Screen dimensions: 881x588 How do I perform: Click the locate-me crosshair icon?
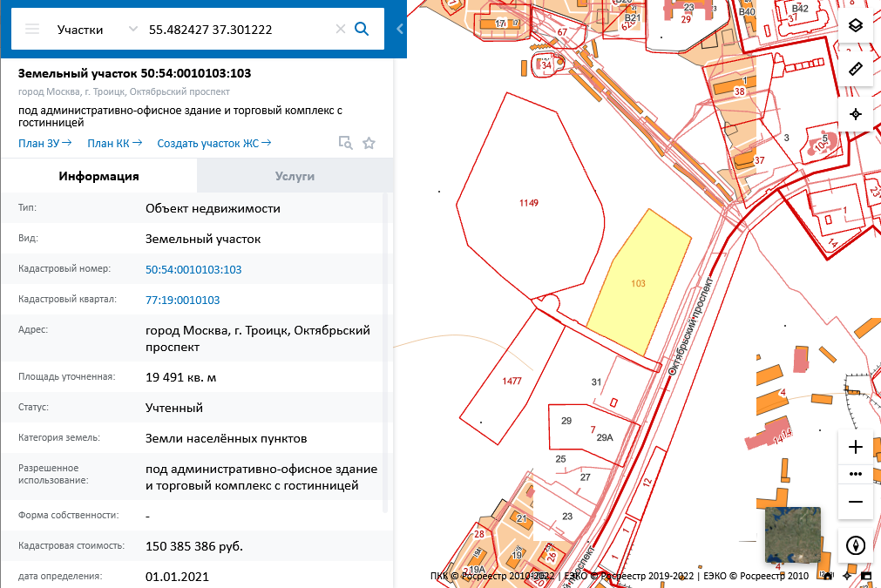(856, 114)
